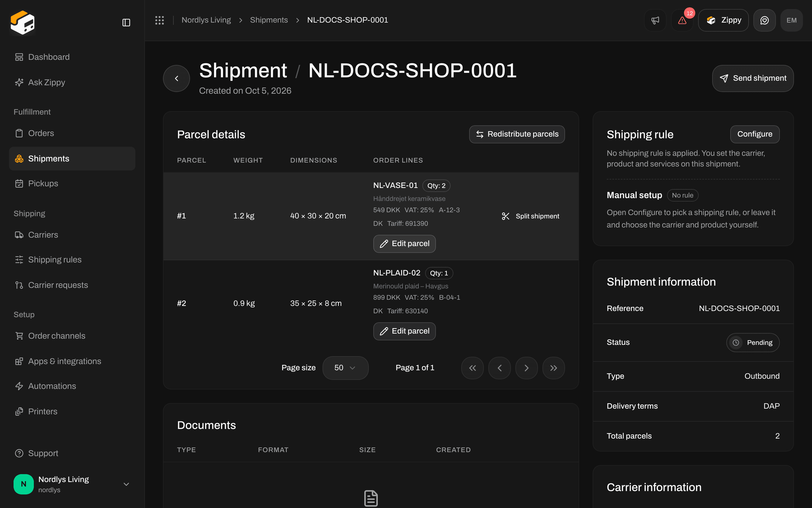The height and width of the screenshot is (508, 812).
Task: Open the Zippy assistant button
Action: pos(723,20)
